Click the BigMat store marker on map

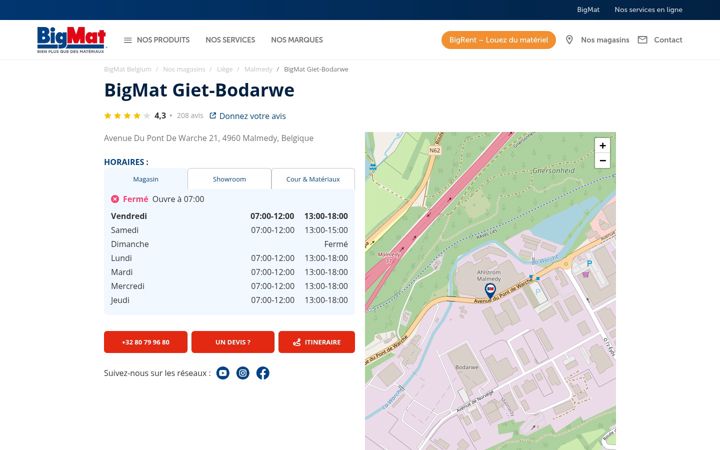tap(490, 291)
